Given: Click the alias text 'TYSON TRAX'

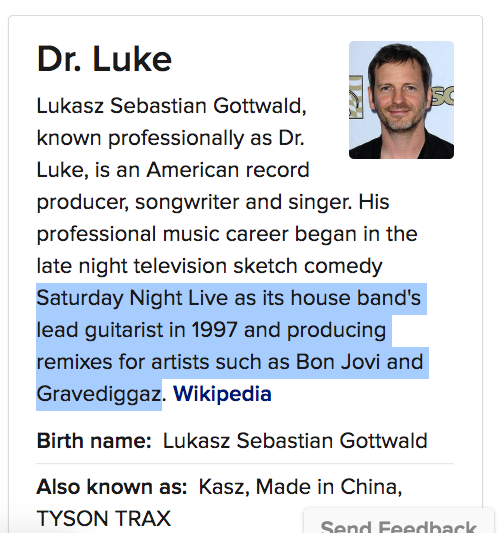Looking at the screenshot, I should pos(104,518).
